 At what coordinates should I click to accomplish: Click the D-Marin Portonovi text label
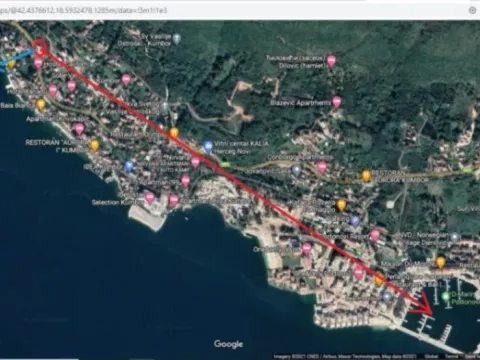point(466,298)
